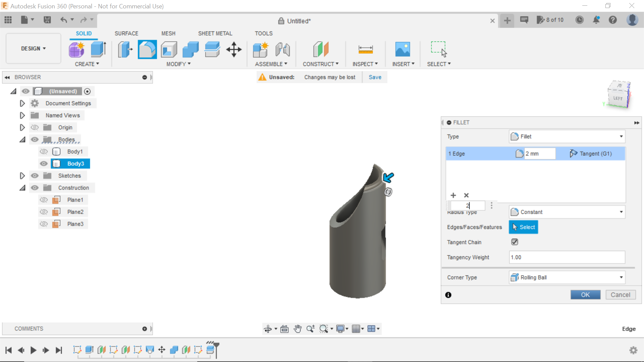
Task: Expand the Sketches tree item
Action: point(22,176)
